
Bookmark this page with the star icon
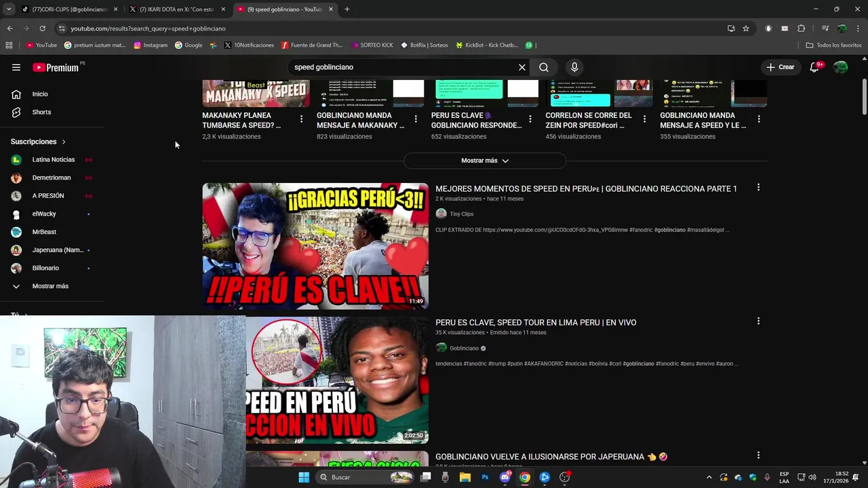[x=746, y=28]
